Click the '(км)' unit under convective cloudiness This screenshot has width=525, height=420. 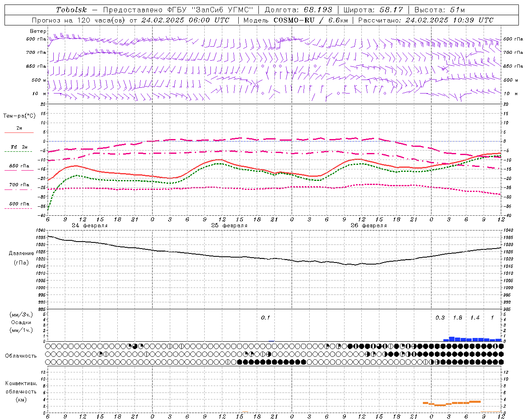click(x=21, y=399)
